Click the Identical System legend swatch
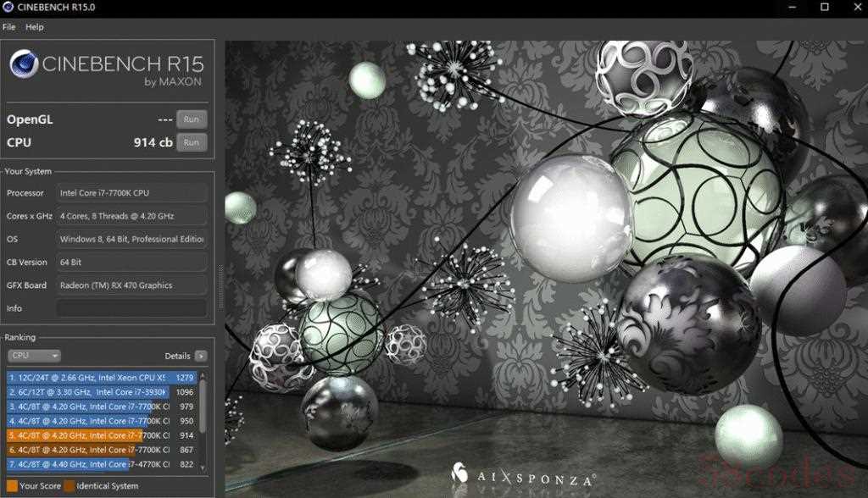 click(x=70, y=486)
